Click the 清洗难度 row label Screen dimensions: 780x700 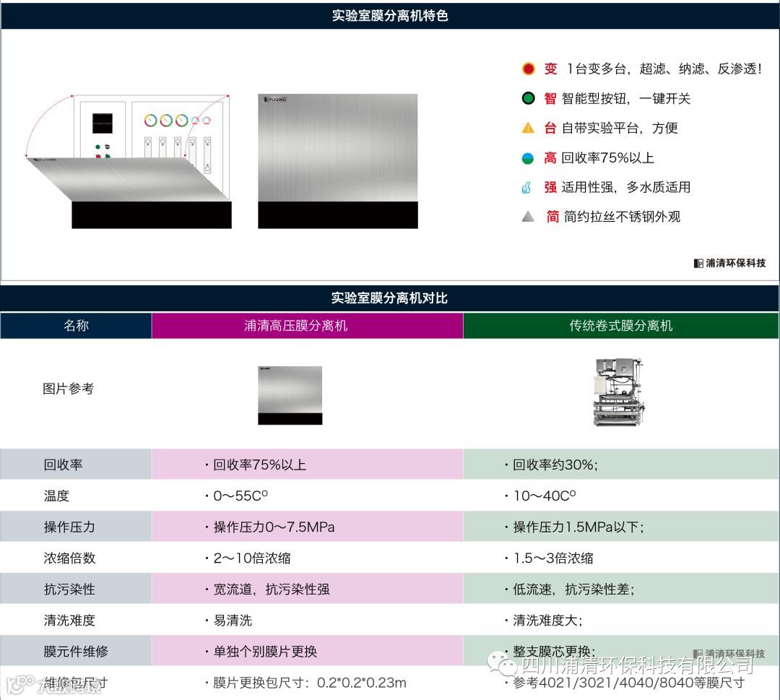pos(69,620)
